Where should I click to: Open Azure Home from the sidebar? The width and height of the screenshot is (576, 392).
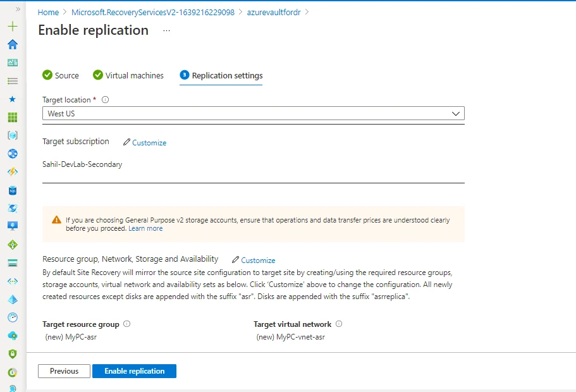tap(12, 45)
